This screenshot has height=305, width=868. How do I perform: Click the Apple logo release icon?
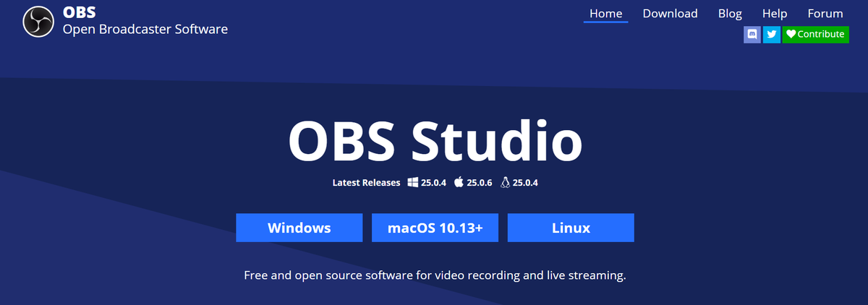[x=459, y=183]
